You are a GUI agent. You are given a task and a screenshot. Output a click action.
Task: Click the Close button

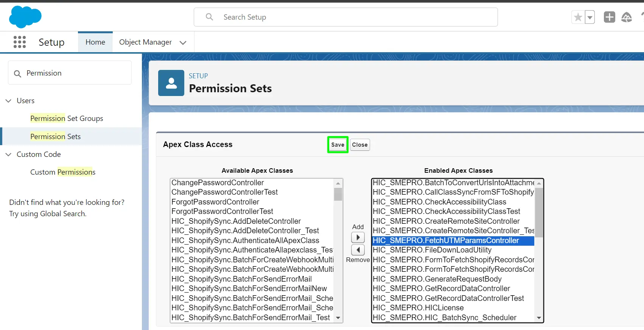click(360, 145)
